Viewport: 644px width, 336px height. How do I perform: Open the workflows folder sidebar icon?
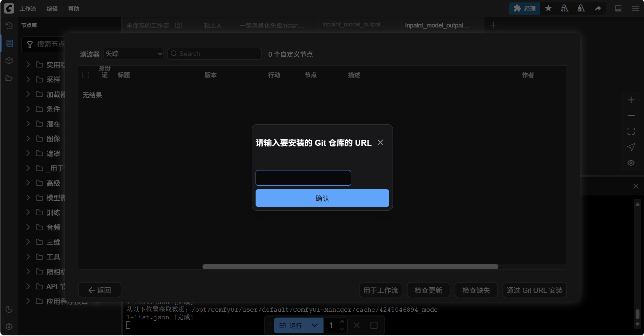click(9, 78)
